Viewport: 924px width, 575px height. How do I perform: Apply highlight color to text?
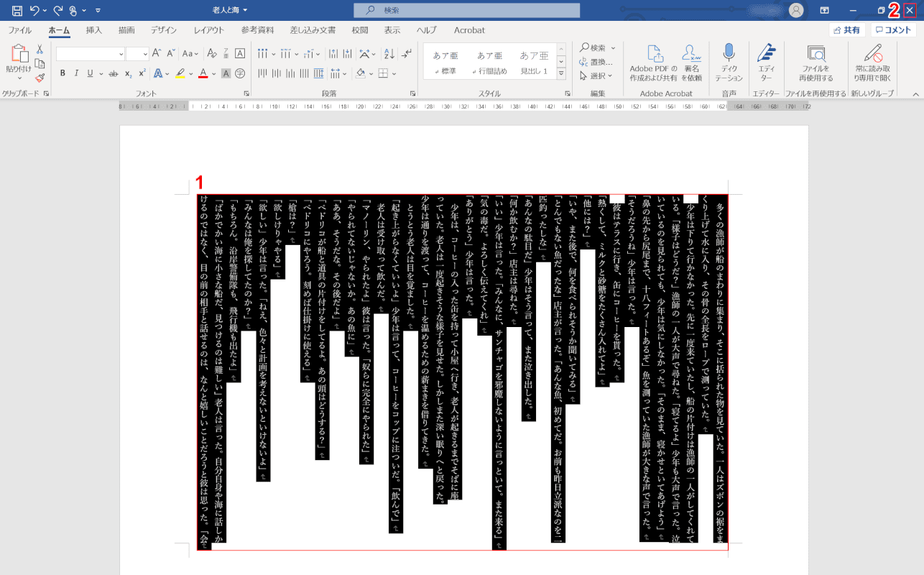tap(180, 73)
